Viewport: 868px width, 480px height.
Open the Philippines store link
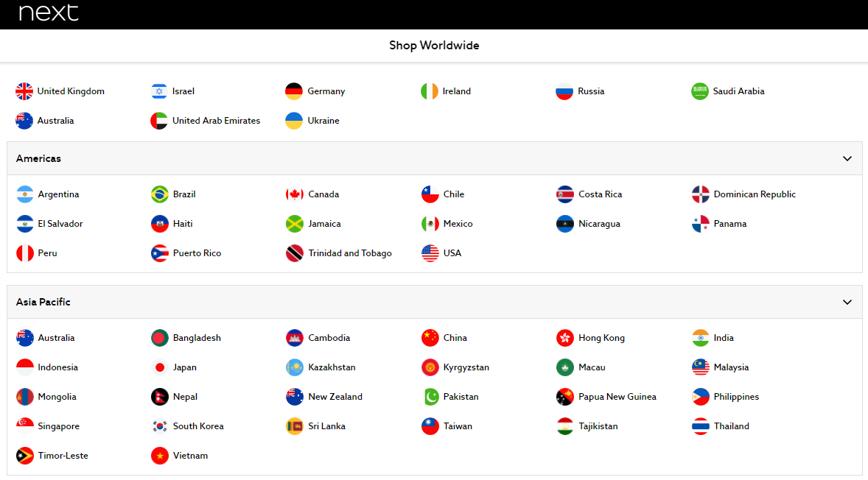726,397
